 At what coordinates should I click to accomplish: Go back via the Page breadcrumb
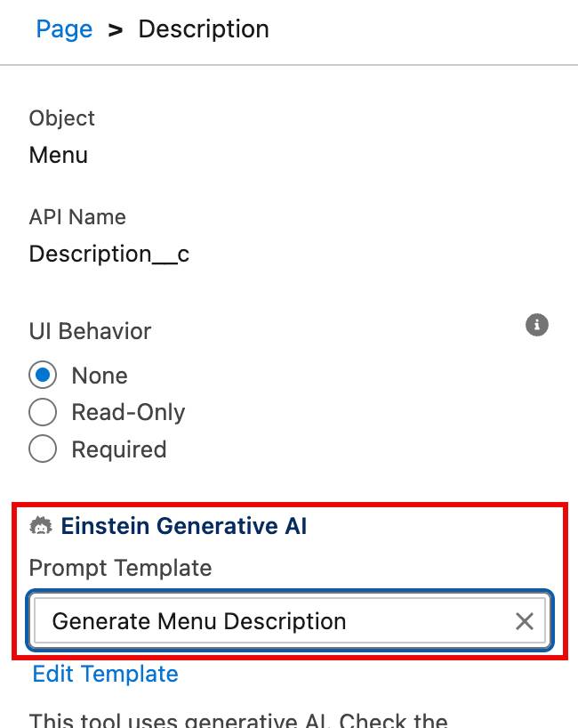(x=63, y=29)
